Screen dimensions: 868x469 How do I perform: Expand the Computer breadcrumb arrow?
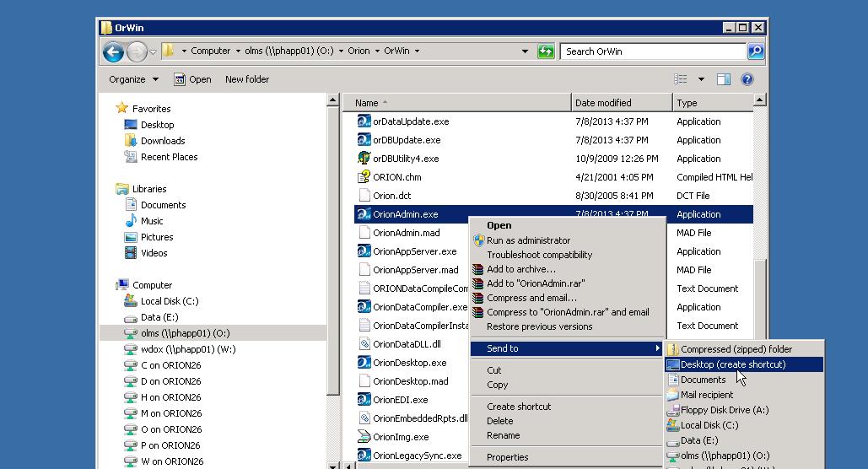point(238,51)
